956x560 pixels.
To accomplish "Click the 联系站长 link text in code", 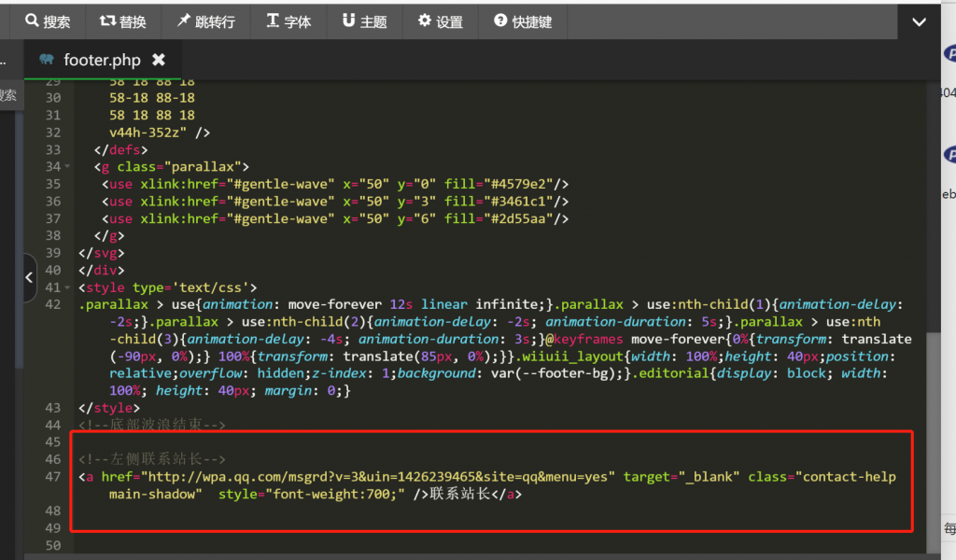I will [459, 495].
